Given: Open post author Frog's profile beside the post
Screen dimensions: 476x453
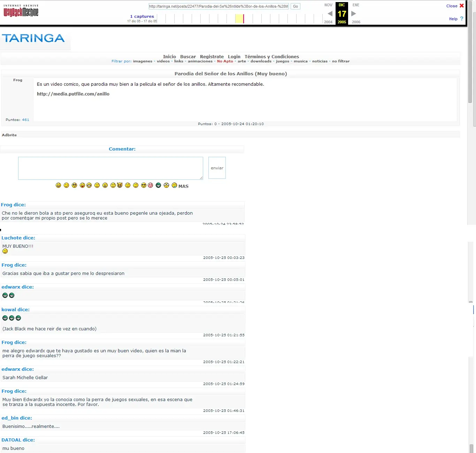Looking at the screenshot, I should [18, 80].
